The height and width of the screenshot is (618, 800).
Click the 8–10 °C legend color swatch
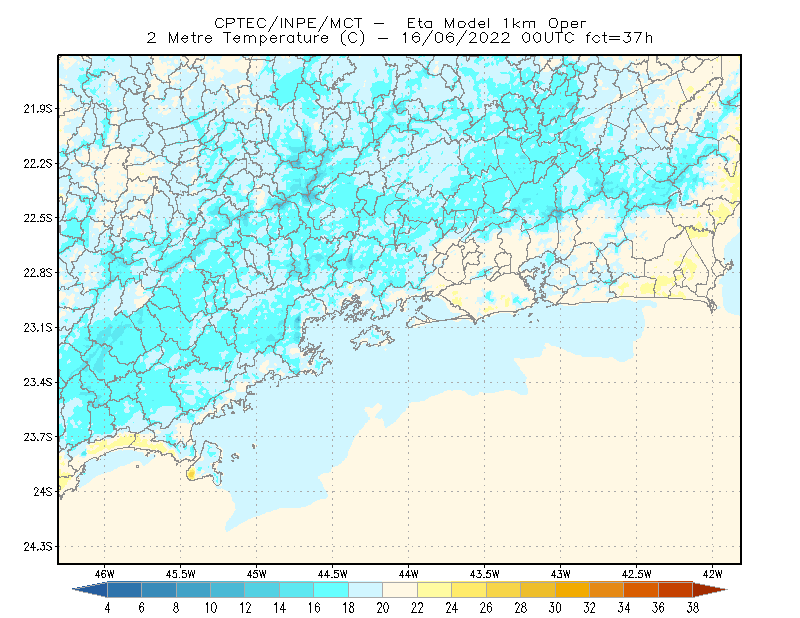click(x=193, y=589)
